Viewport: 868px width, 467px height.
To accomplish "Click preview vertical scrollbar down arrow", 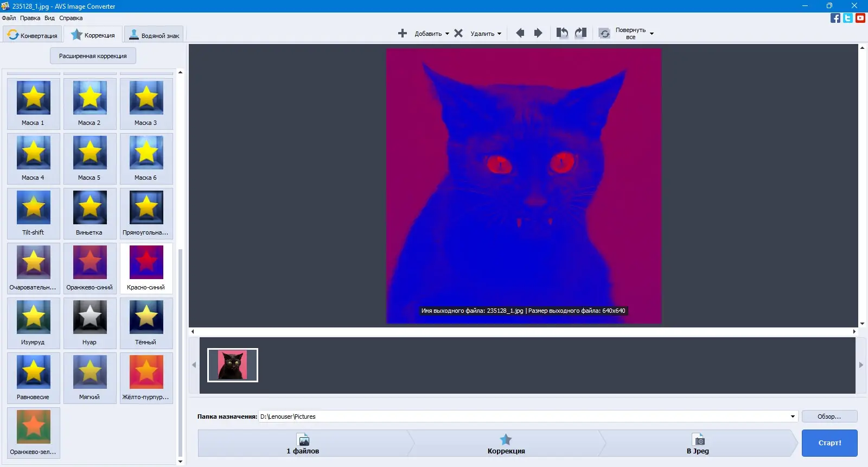I will click(x=862, y=324).
